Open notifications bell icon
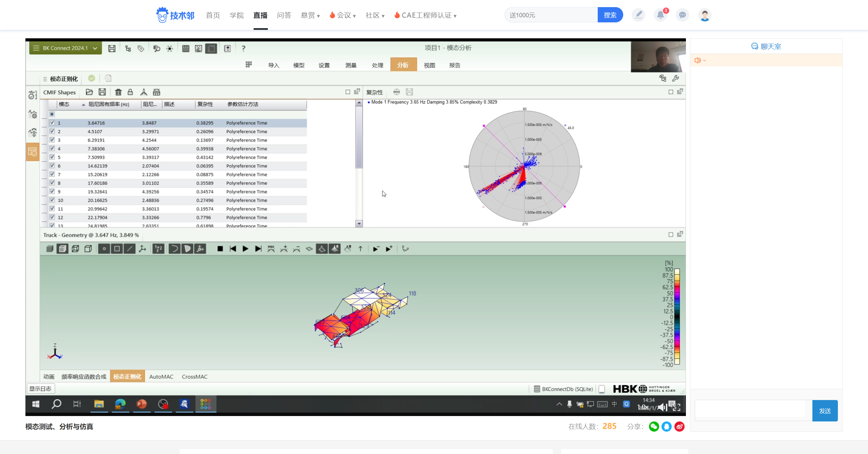The width and height of the screenshot is (868, 454). click(x=660, y=15)
